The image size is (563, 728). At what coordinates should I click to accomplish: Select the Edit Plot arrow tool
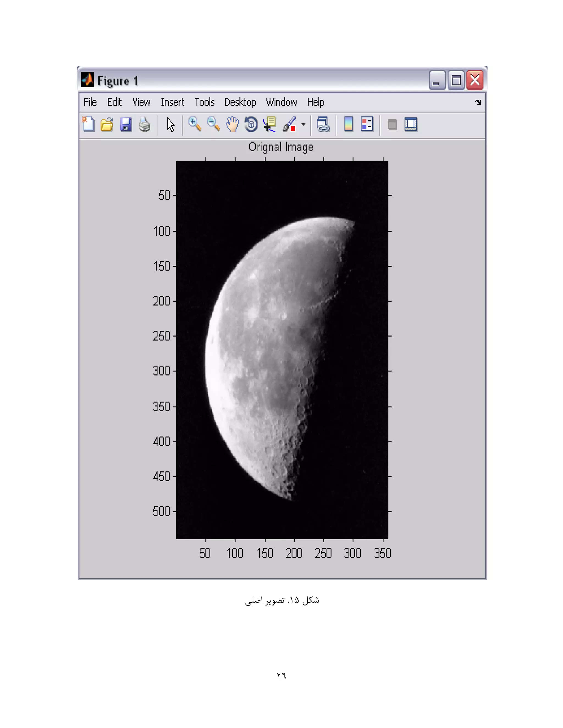[170, 125]
